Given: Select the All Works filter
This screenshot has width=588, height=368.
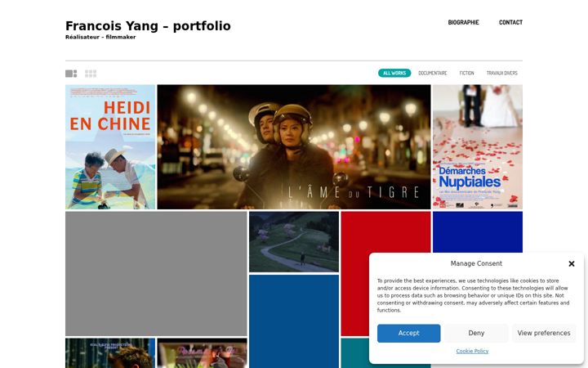Looking at the screenshot, I should [394, 74].
